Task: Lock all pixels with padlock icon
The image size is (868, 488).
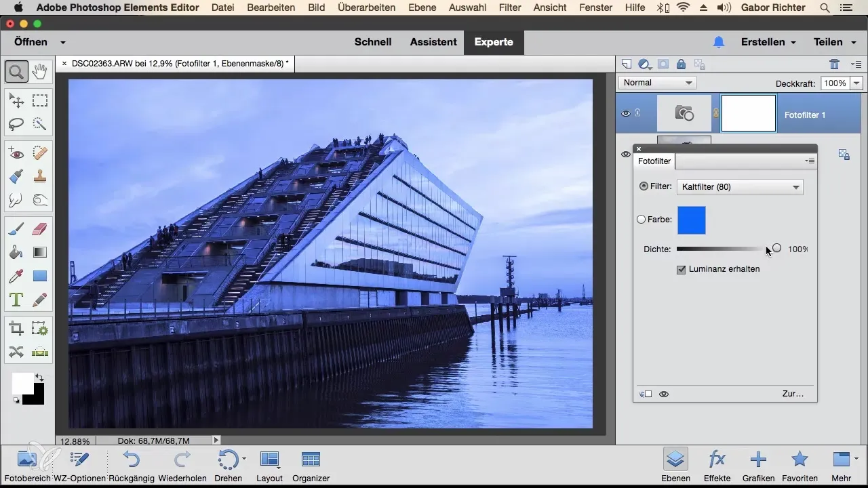Action: click(x=681, y=64)
